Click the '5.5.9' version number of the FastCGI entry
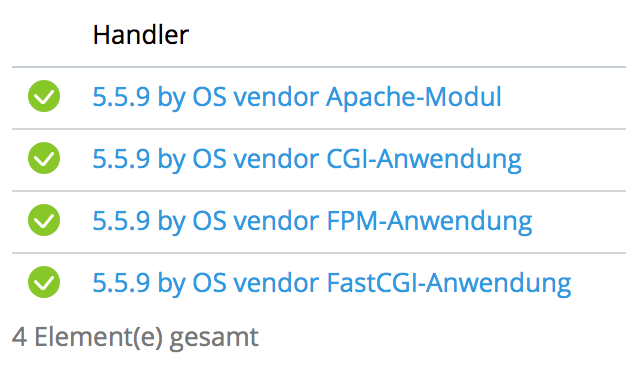The width and height of the screenshot is (626, 388). [121, 283]
